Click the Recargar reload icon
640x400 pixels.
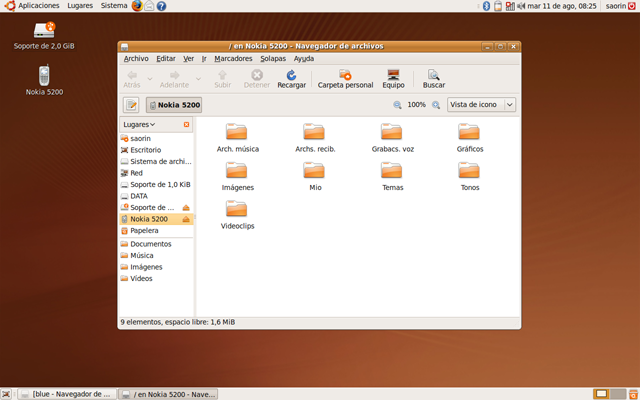[291, 76]
